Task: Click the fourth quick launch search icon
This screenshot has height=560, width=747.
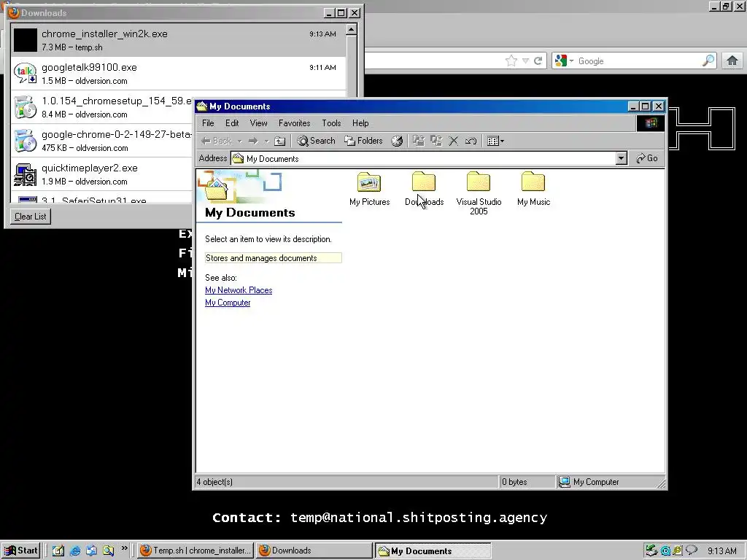Action: [x=108, y=551]
